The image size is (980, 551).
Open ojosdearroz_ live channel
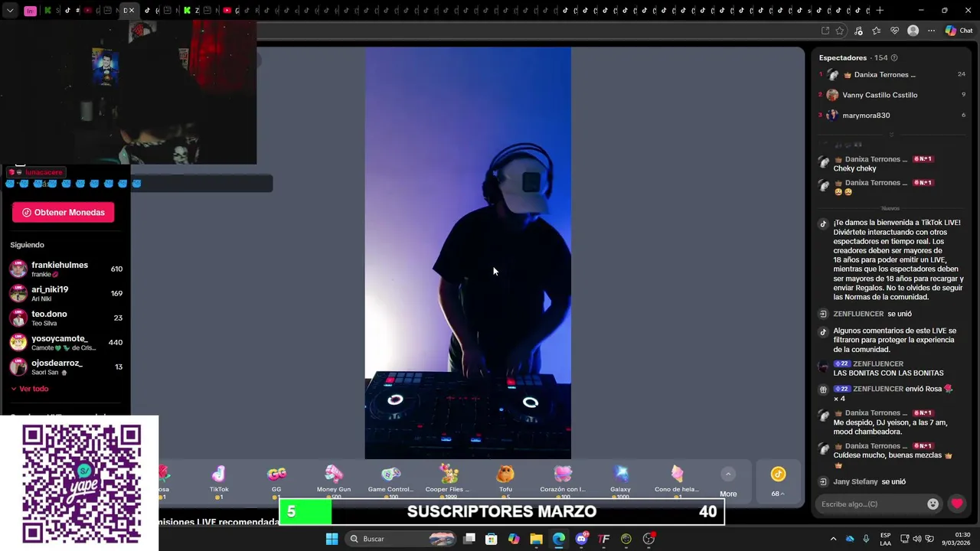pyautogui.click(x=65, y=367)
